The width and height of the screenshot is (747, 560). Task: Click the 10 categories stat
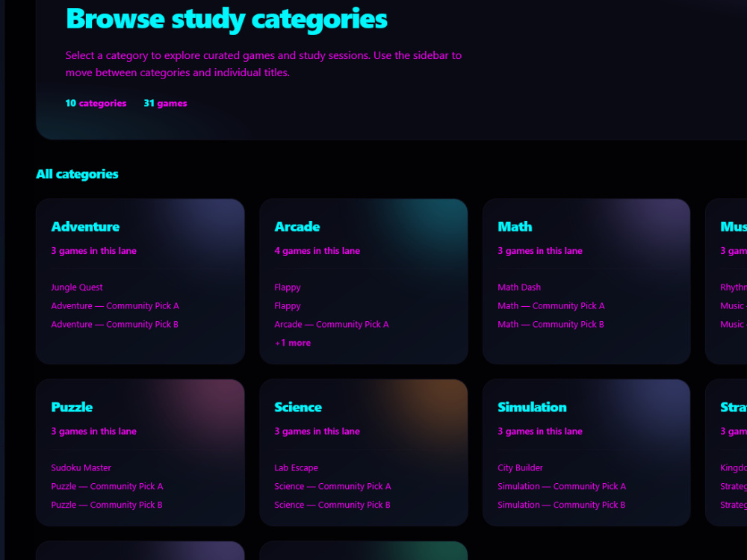96,103
